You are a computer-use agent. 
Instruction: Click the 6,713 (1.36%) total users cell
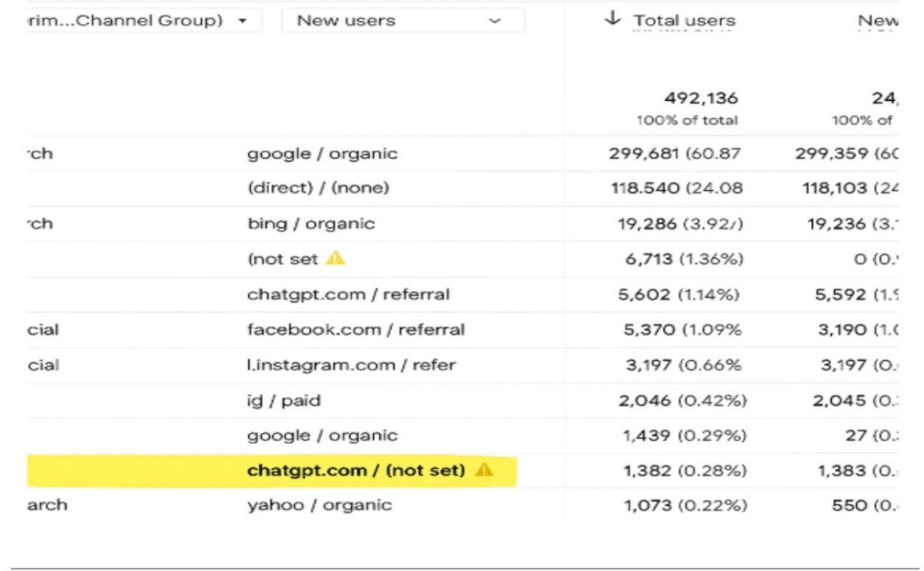click(x=683, y=259)
